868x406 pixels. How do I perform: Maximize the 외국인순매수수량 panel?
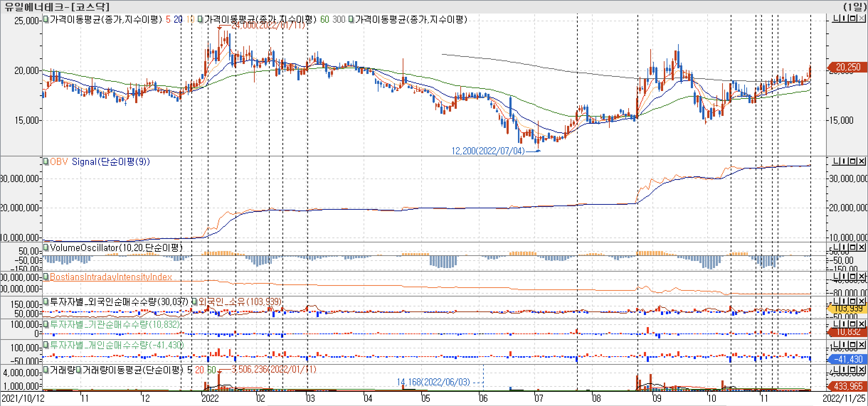pos(853,301)
